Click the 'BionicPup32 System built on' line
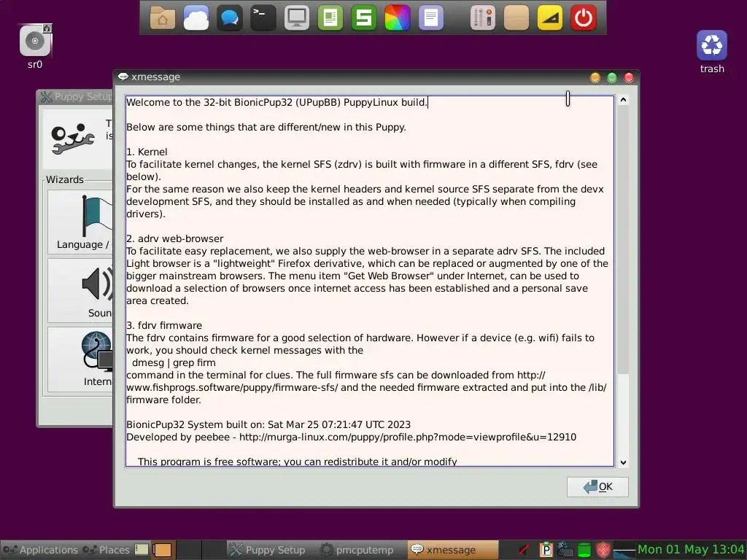Screen dimensions: 747x560 [x=268, y=425]
